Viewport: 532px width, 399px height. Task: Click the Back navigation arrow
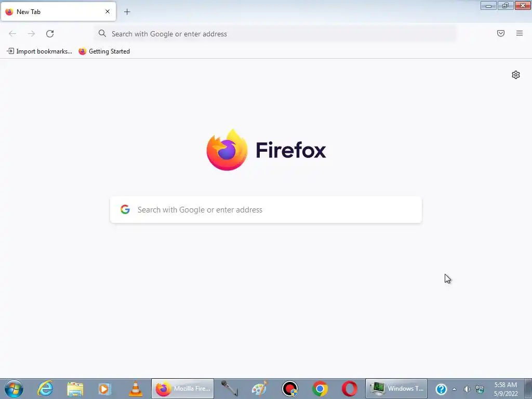coord(12,34)
